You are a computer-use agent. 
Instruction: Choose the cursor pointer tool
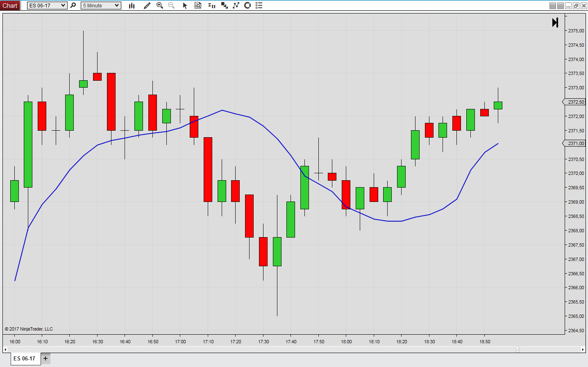(185, 5)
